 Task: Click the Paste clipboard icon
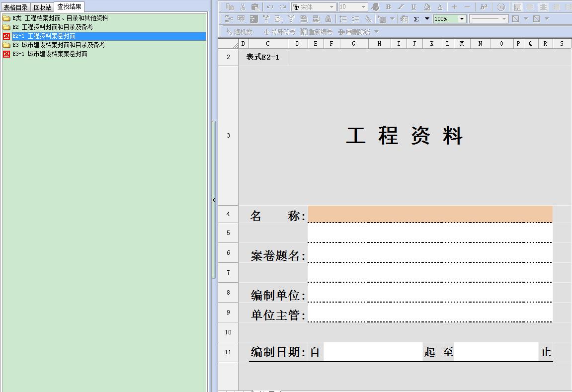point(255,7)
